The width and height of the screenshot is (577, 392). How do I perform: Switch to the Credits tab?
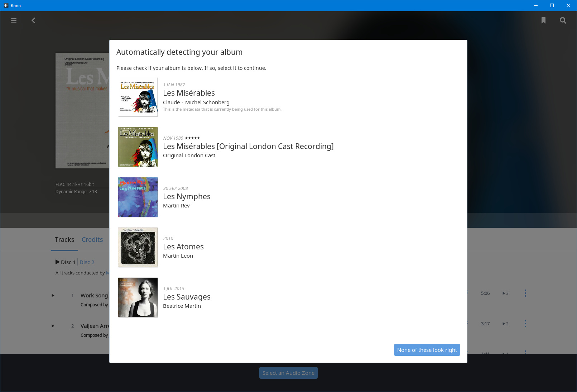92,240
